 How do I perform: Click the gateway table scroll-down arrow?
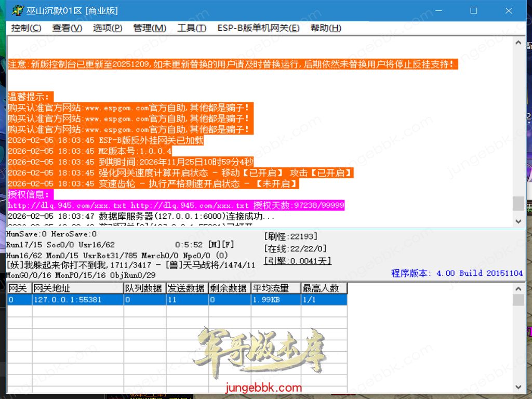[x=518, y=387]
